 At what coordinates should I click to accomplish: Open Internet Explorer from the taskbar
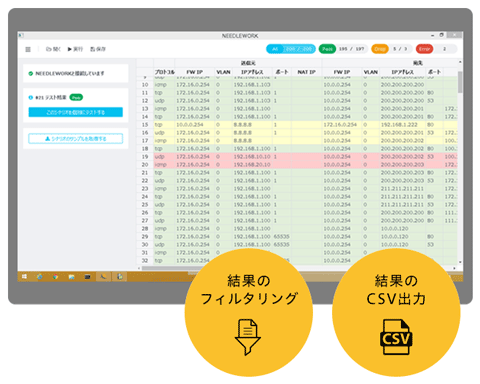pyautogui.click(x=40, y=277)
